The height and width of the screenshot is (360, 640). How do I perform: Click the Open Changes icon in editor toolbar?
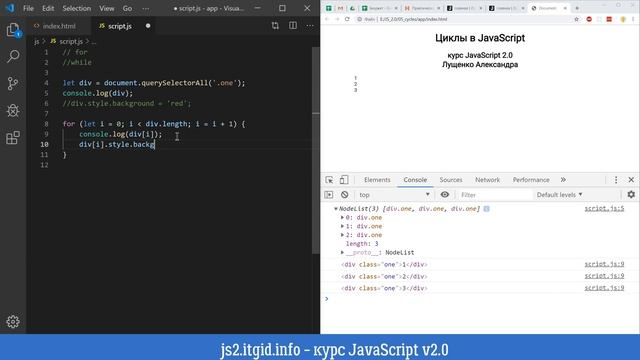coord(275,26)
